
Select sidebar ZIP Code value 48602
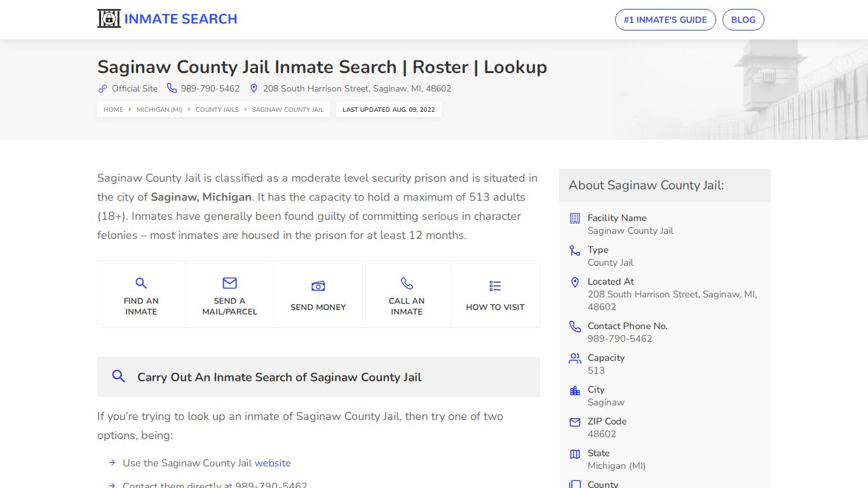tap(602, 434)
